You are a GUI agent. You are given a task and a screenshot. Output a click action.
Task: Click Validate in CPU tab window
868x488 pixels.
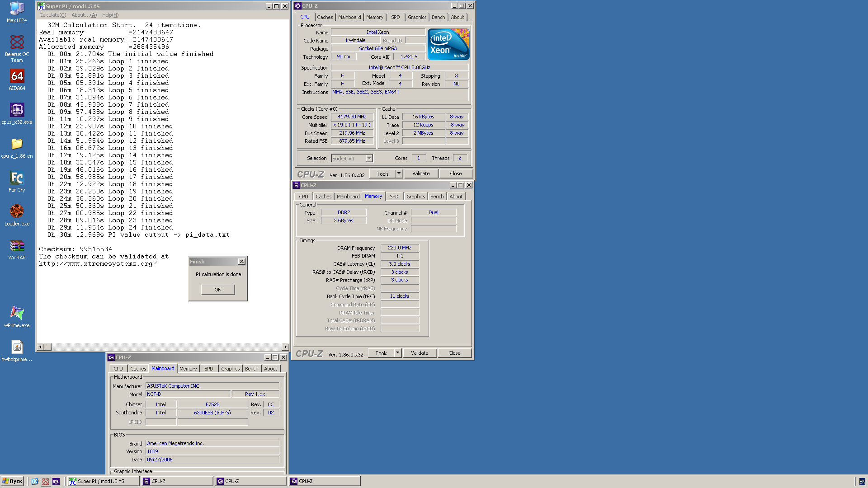[421, 174]
